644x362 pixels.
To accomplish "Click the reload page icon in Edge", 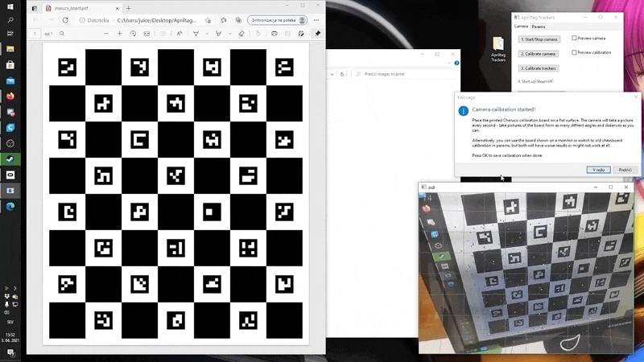I will coord(65,20).
